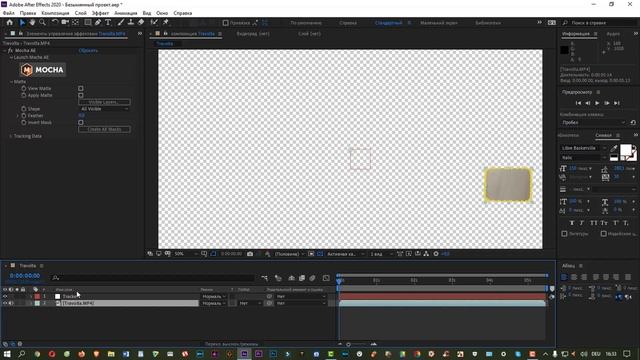Screen dimensions: 640x360
Task: Select the Puppet Pin tool
Action: click(166, 22)
